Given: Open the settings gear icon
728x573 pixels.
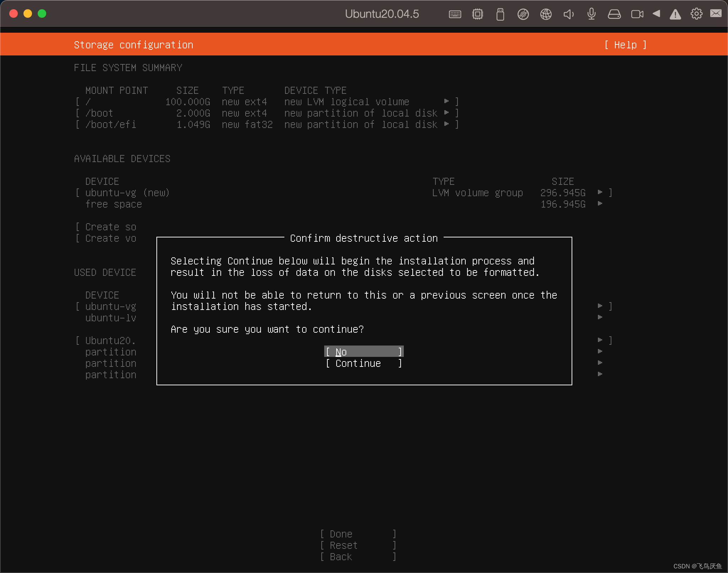Looking at the screenshot, I should pyautogui.click(x=696, y=14).
